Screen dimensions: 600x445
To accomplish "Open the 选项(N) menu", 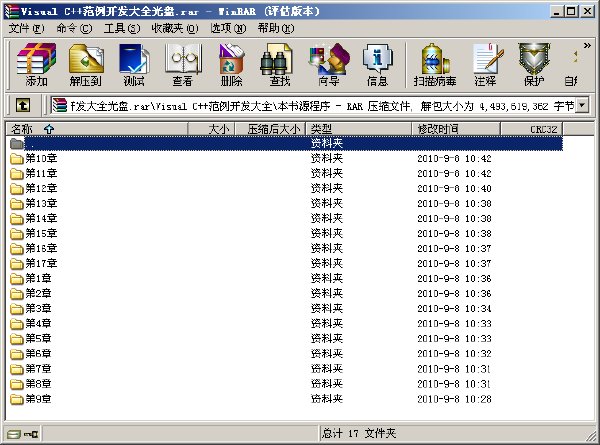I will pyautogui.click(x=228, y=28).
